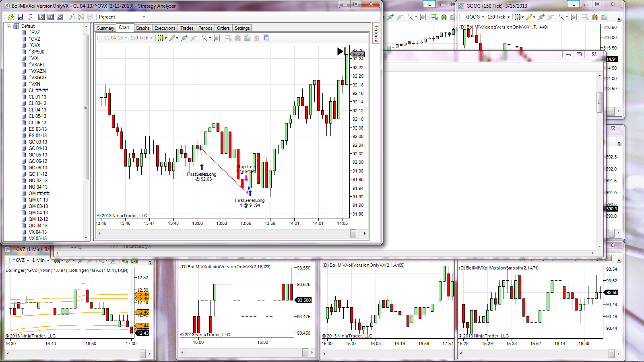This screenshot has width=644, height=362.
Task: Click the 'w' walk-forward mode button
Action: (60, 17)
